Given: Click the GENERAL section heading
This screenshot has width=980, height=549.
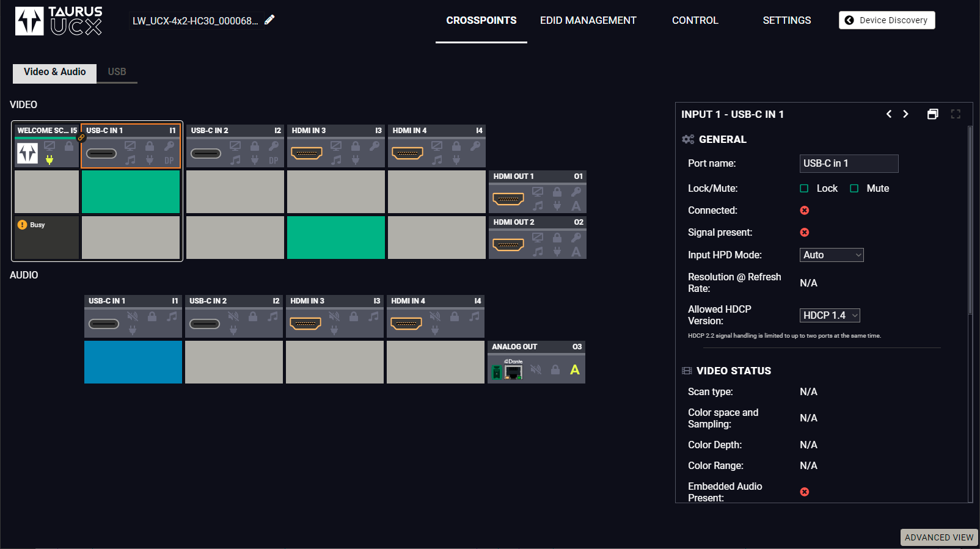Looking at the screenshot, I should [x=722, y=139].
